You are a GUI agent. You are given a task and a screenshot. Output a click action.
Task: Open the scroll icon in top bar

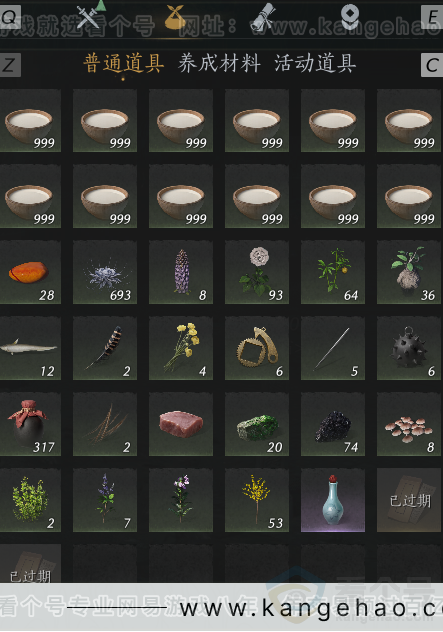262,17
